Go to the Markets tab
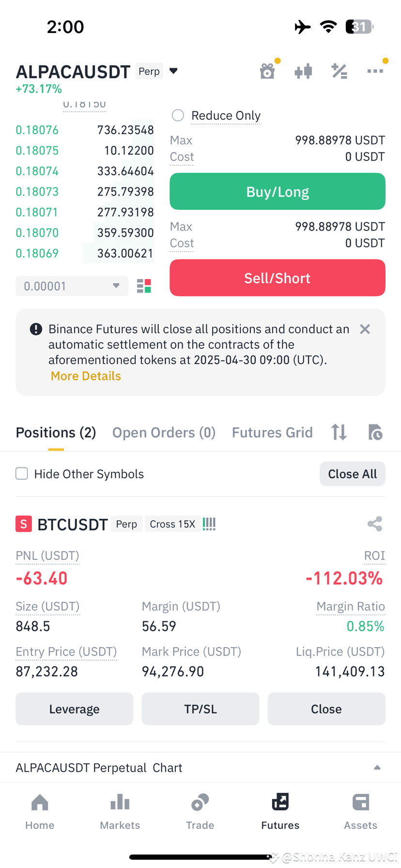Viewport: 401px width, 868px height. (120, 811)
